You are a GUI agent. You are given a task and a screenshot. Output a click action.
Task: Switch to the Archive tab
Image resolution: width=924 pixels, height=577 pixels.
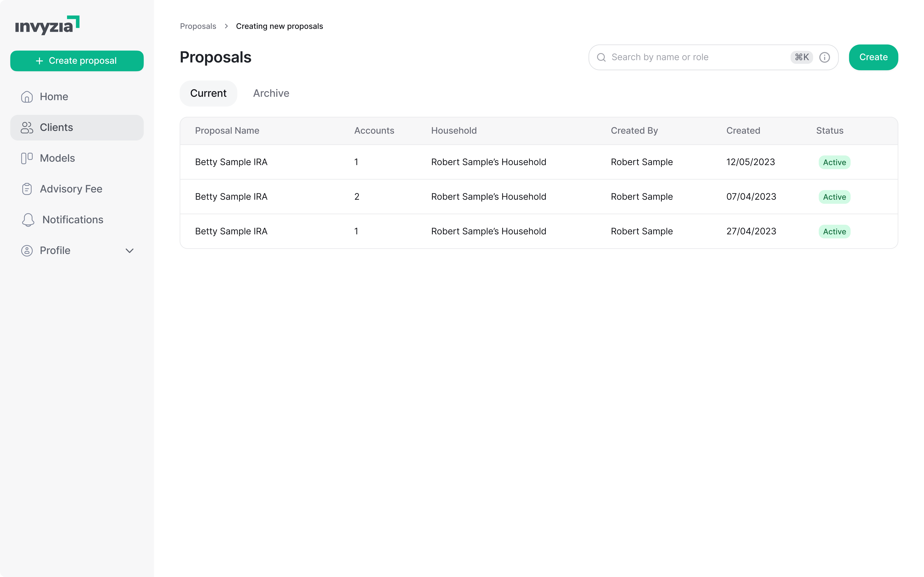point(271,93)
